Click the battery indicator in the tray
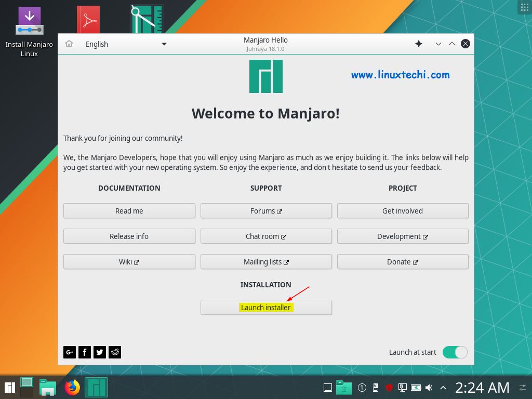 tap(416, 388)
